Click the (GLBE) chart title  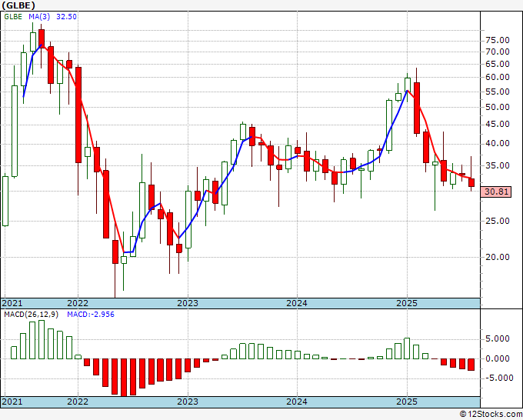tap(18, 5)
